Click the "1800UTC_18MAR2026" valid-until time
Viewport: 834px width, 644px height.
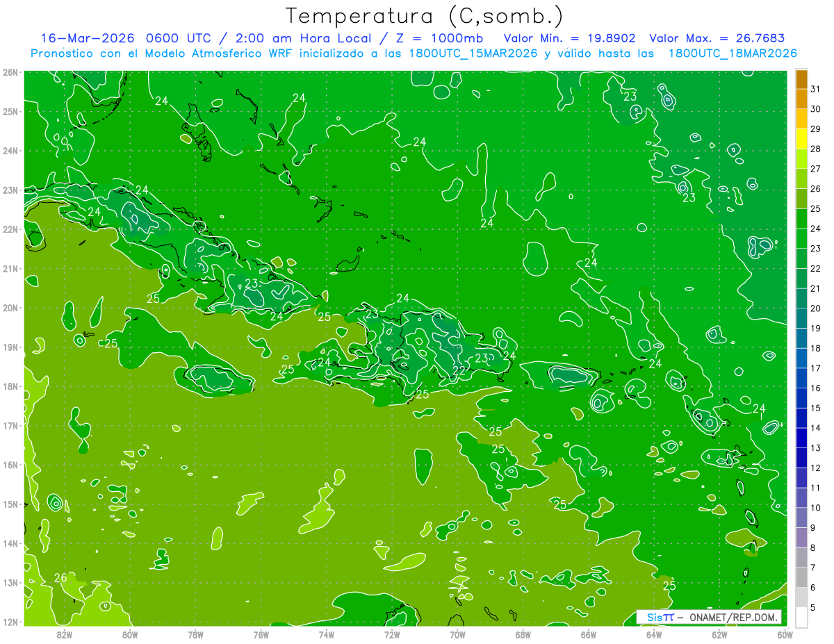click(x=733, y=53)
